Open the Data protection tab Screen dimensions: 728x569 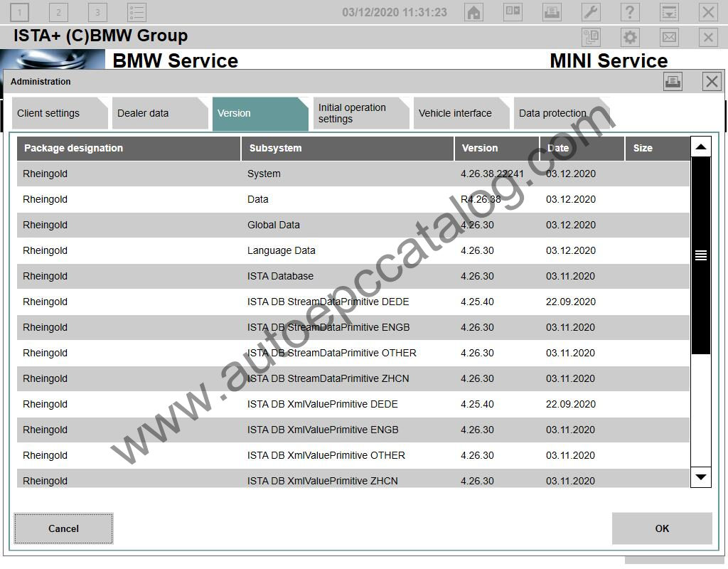point(562,113)
